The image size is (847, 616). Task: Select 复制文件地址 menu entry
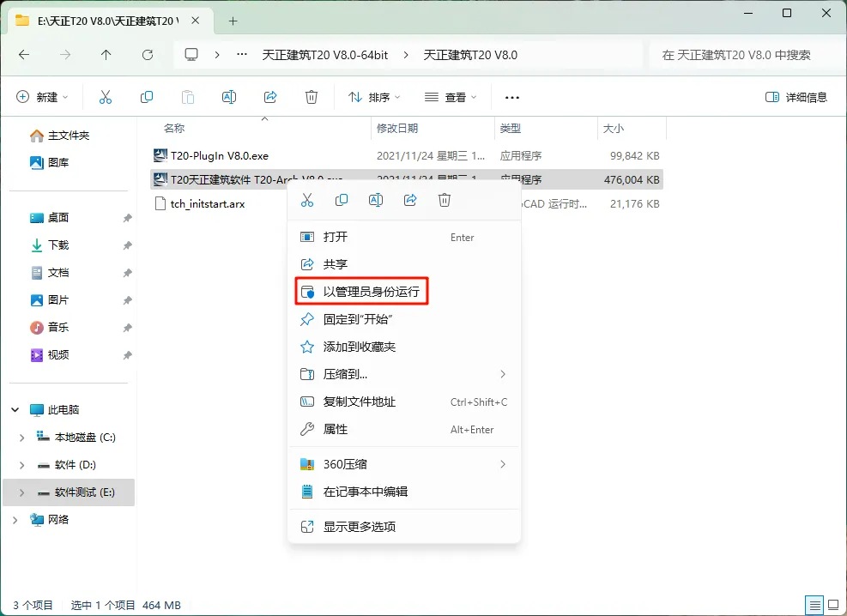point(404,402)
